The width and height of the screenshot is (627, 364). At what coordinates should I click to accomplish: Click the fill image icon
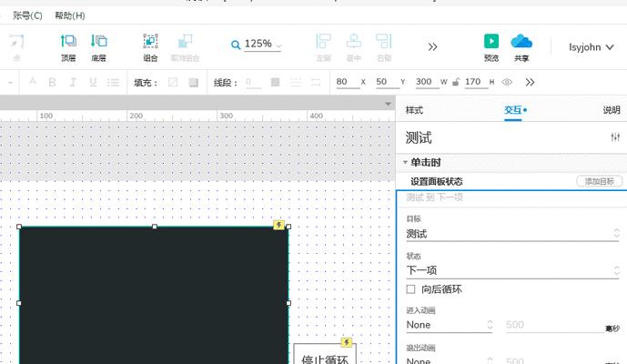194,83
